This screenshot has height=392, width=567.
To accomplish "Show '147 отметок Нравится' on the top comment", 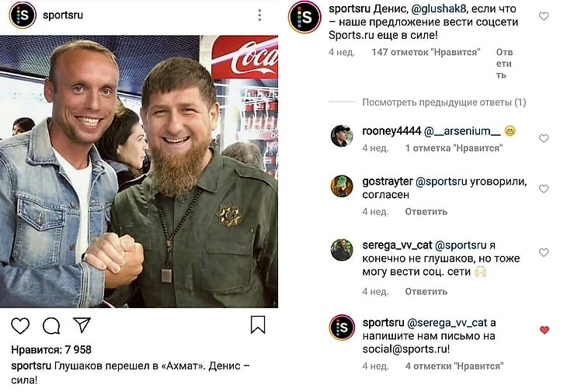I will coord(426,52).
